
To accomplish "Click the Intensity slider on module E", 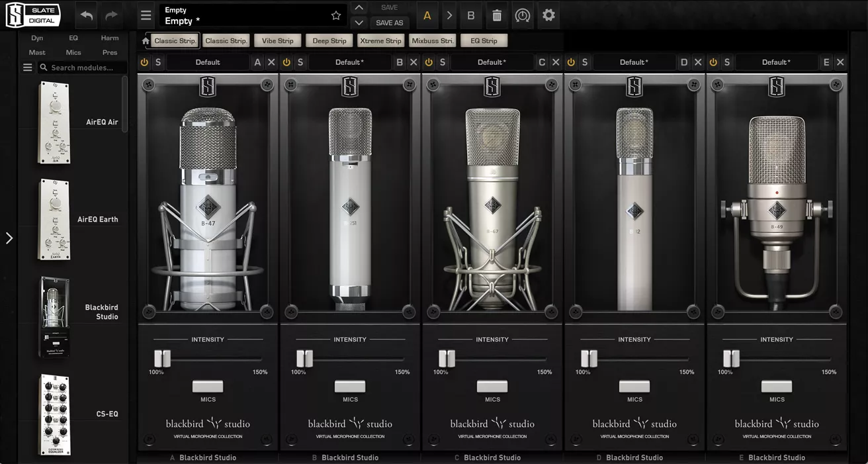I will [731, 357].
